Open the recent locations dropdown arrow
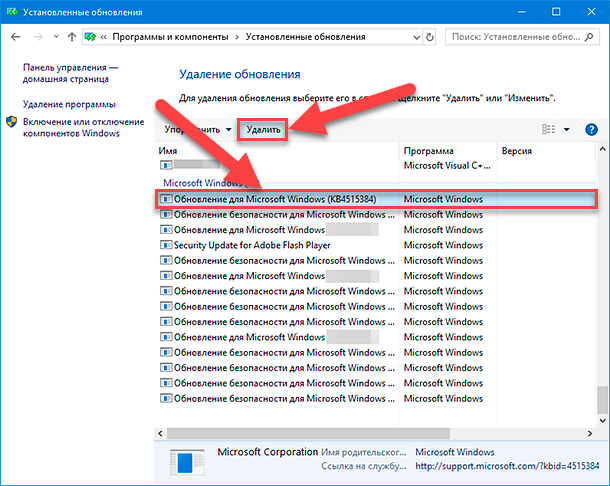Image resolution: width=610 pixels, height=486 pixels. coord(56,37)
